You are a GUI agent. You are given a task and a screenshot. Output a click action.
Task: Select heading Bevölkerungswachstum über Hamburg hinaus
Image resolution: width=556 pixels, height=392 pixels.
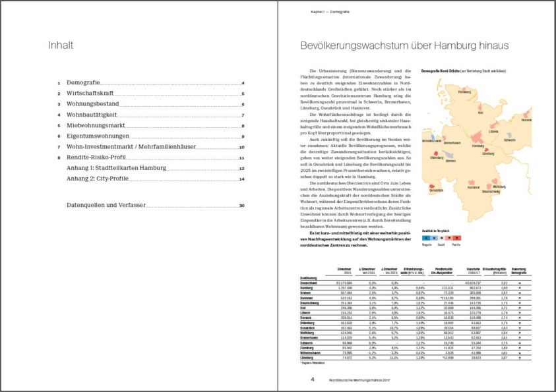[x=404, y=45]
